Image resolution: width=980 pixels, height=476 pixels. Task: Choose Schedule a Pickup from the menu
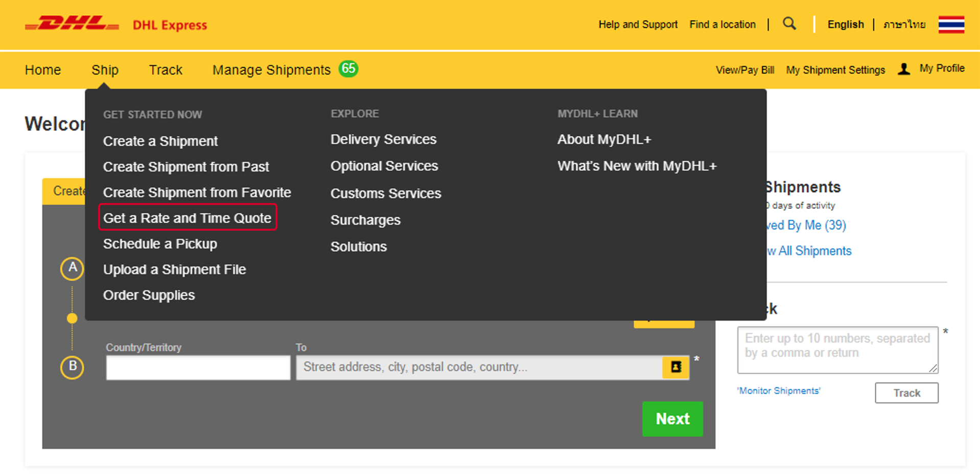pyautogui.click(x=160, y=244)
